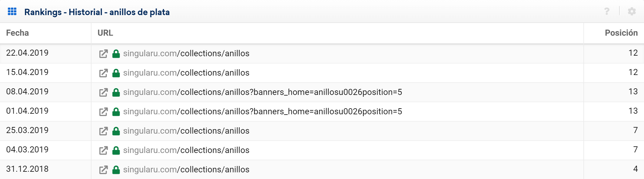Screen dimensions: 644x179
Task: Open the banners_home URL dated 01.04.2019
Action: 262,112
